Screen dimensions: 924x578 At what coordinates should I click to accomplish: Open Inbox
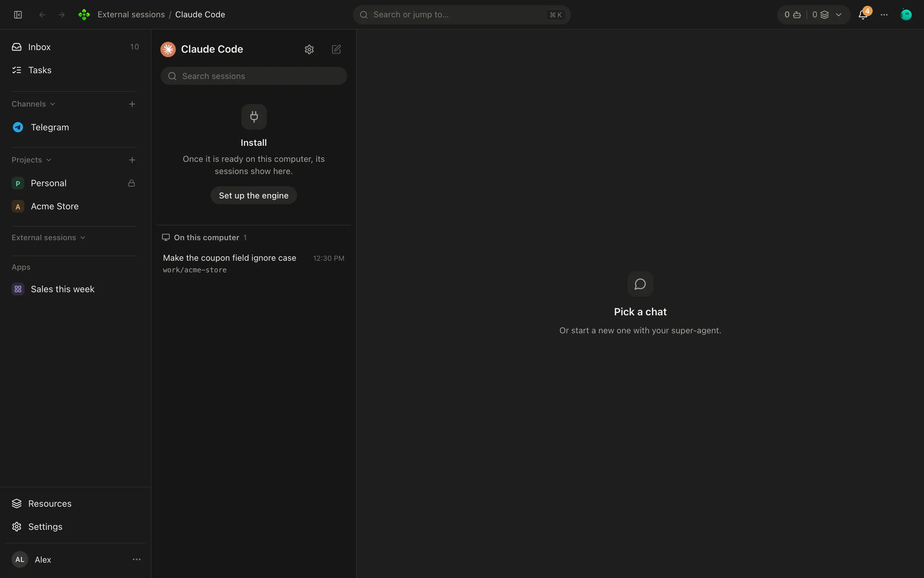(75, 47)
